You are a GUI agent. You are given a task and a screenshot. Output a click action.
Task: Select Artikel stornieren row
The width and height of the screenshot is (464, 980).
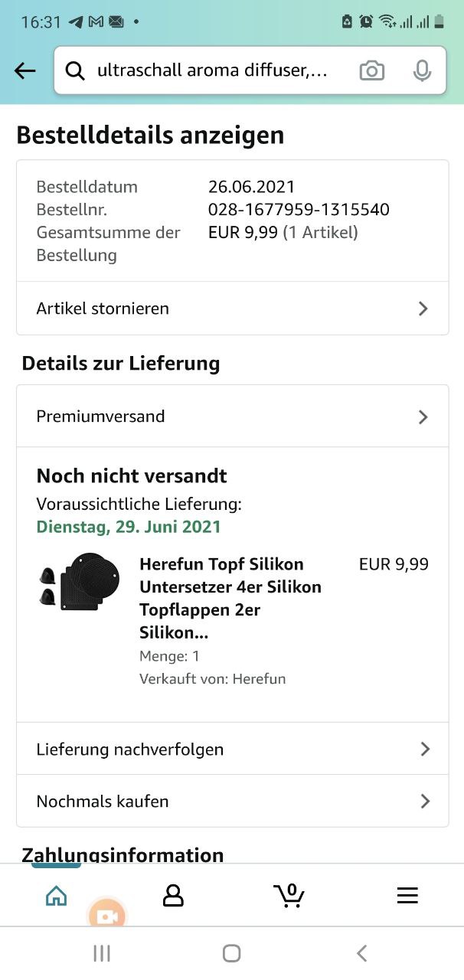coord(103,309)
